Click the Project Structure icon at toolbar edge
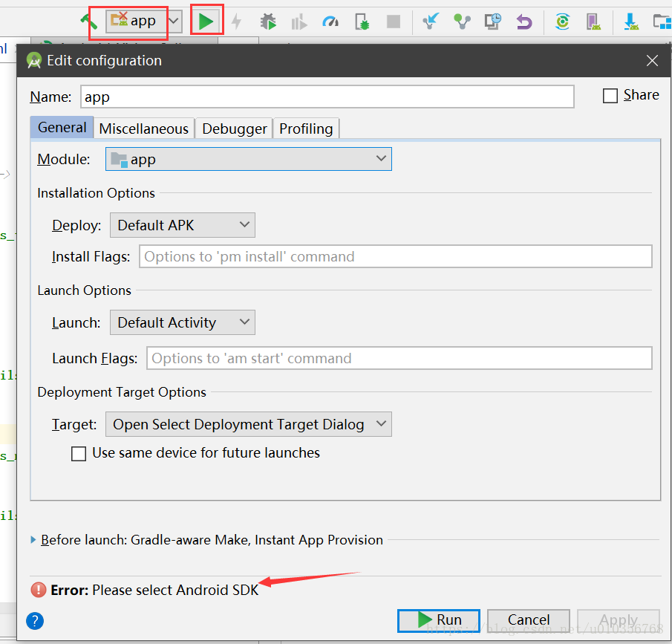 coord(662,21)
